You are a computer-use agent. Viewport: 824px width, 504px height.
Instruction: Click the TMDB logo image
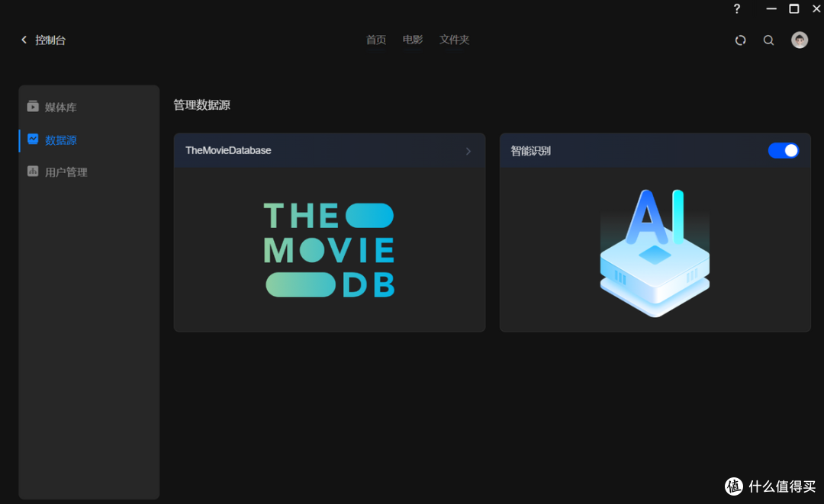tap(329, 250)
